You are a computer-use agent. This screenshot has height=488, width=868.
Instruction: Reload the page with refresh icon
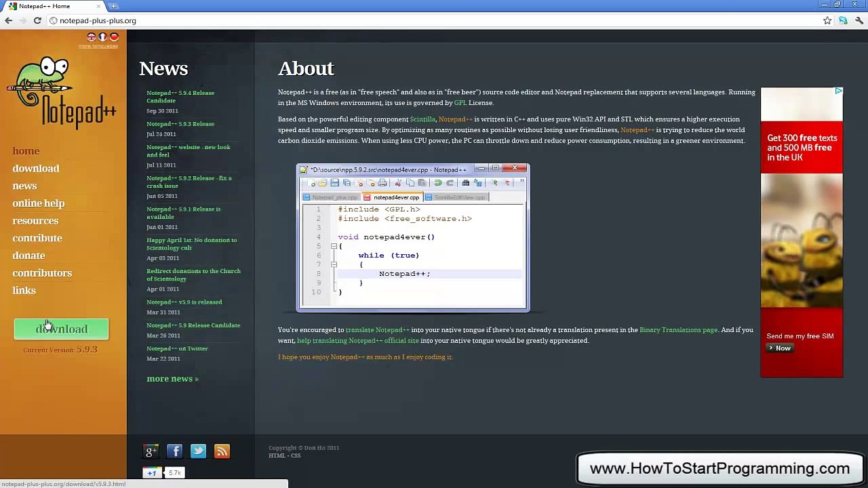pos(37,20)
